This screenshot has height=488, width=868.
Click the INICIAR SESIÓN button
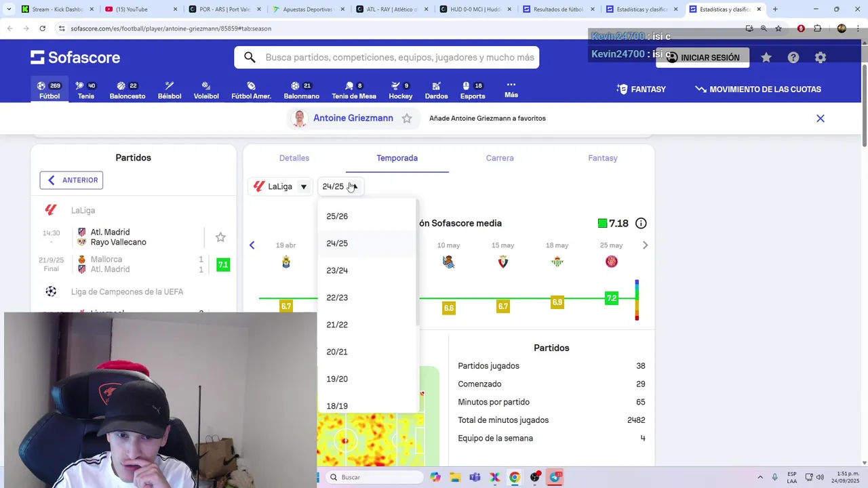coord(703,58)
